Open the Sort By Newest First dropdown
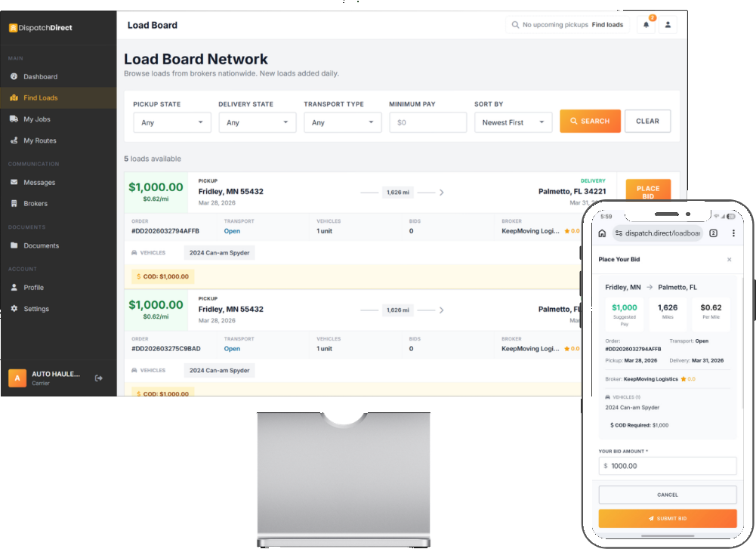The height and width of the screenshot is (549, 756). (x=514, y=122)
